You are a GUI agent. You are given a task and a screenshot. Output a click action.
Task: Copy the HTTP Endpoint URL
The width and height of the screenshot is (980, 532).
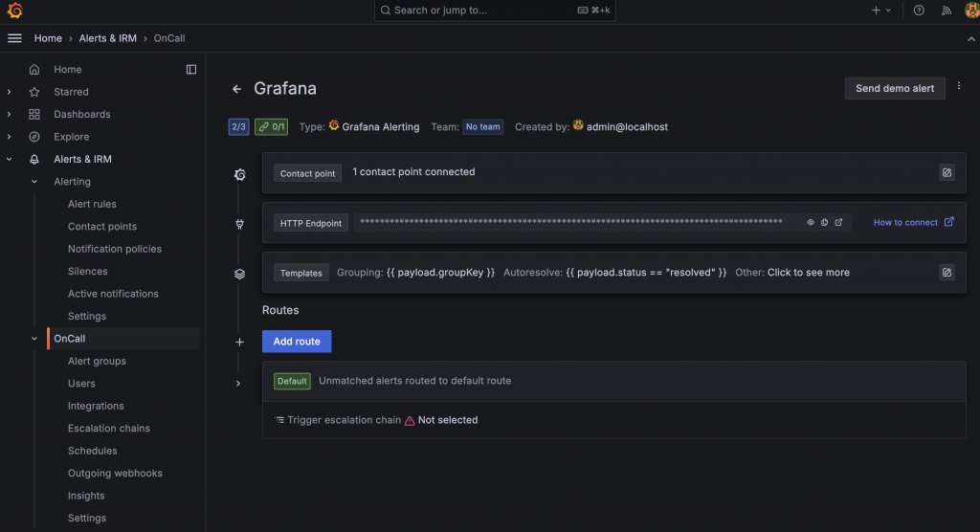point(824,223)
